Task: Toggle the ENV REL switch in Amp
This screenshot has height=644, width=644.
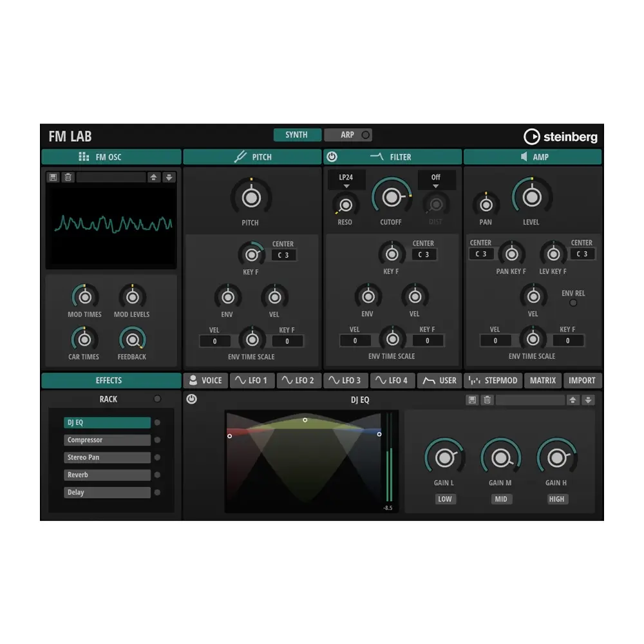Action: point(573,303)
